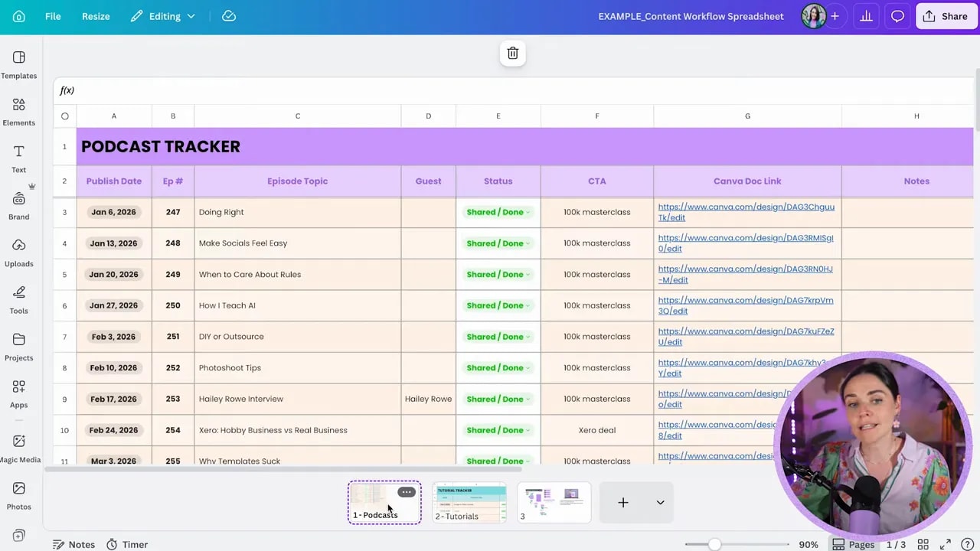Click the Share button
This screenshot has height=551, width=980.
(x=946, y=16)
